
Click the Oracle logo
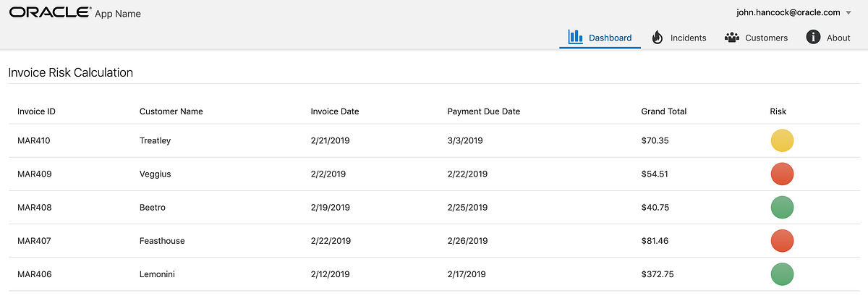[51, 12]
